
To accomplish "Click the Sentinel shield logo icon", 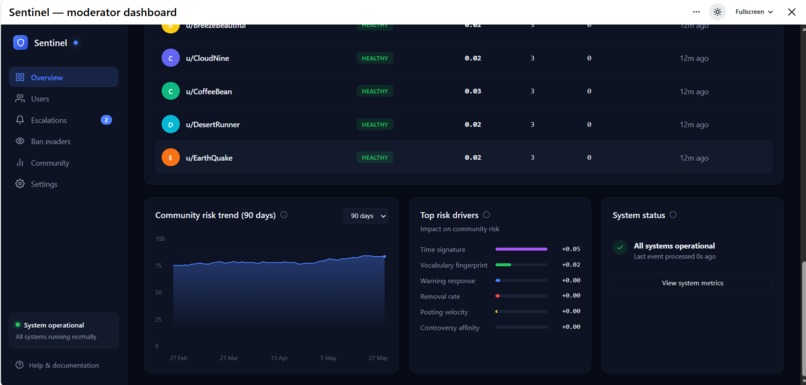I will 21,43.
